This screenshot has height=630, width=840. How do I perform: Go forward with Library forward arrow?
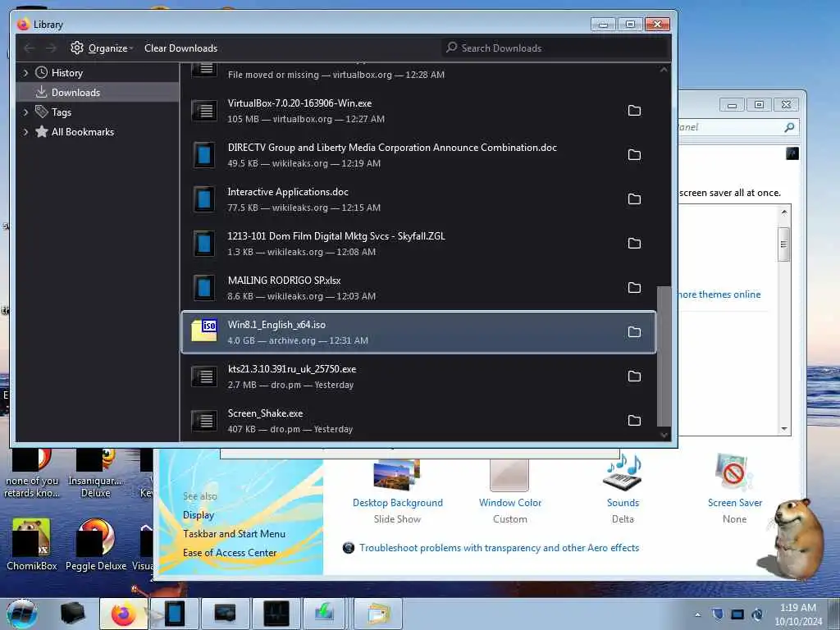(x=51, y=48)
